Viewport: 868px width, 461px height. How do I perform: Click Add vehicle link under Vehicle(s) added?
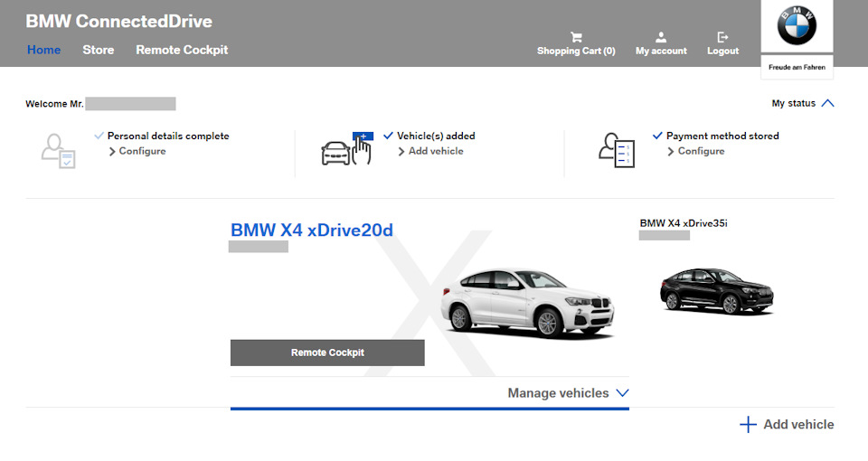tap(436, 151)
